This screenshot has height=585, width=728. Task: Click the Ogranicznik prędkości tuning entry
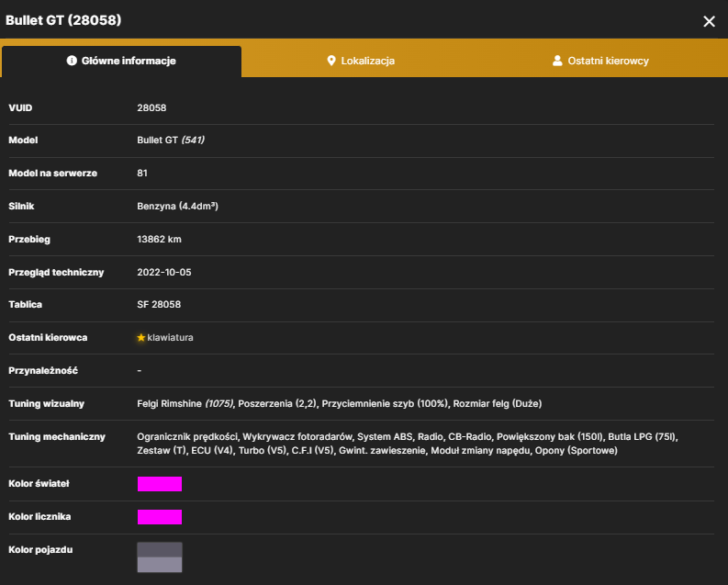187,437
